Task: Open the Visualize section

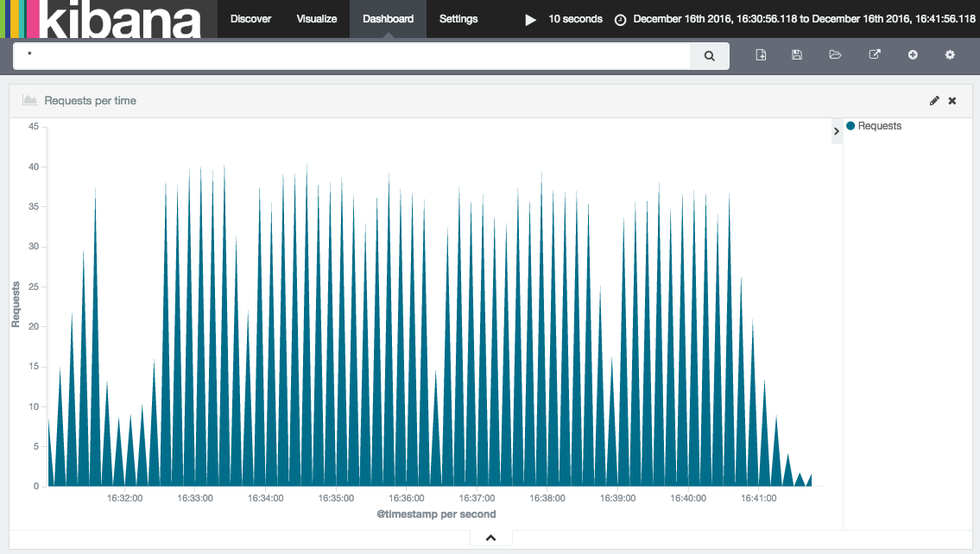Action: coord(316,18)
